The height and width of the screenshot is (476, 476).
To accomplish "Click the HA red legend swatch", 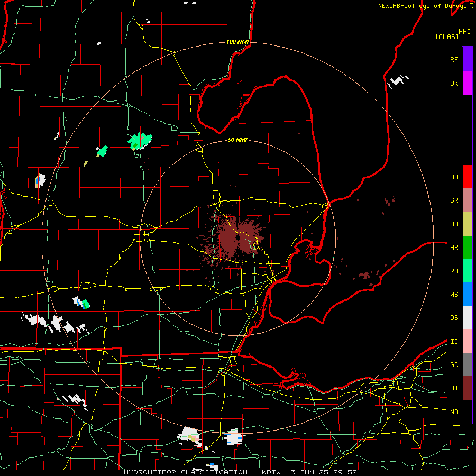I will click(x=467, y=177).
